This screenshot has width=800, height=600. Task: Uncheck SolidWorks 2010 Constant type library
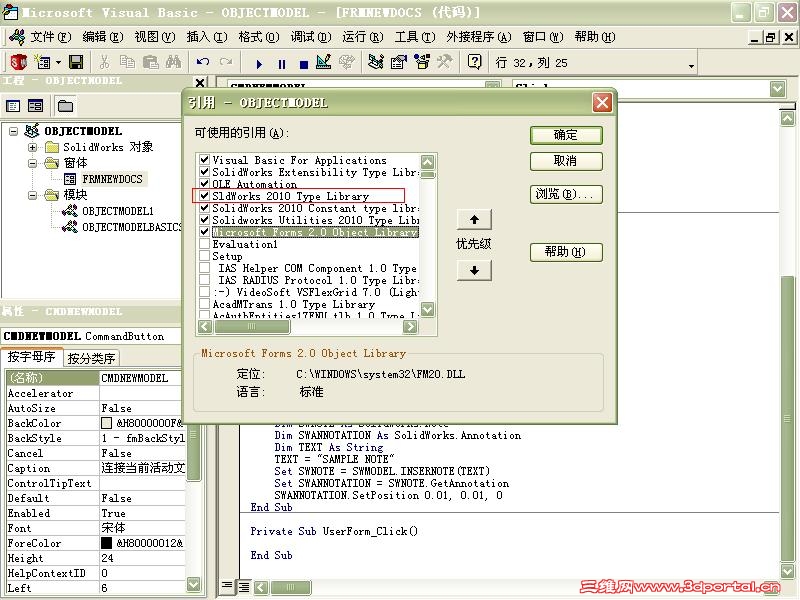pos(205,208)
